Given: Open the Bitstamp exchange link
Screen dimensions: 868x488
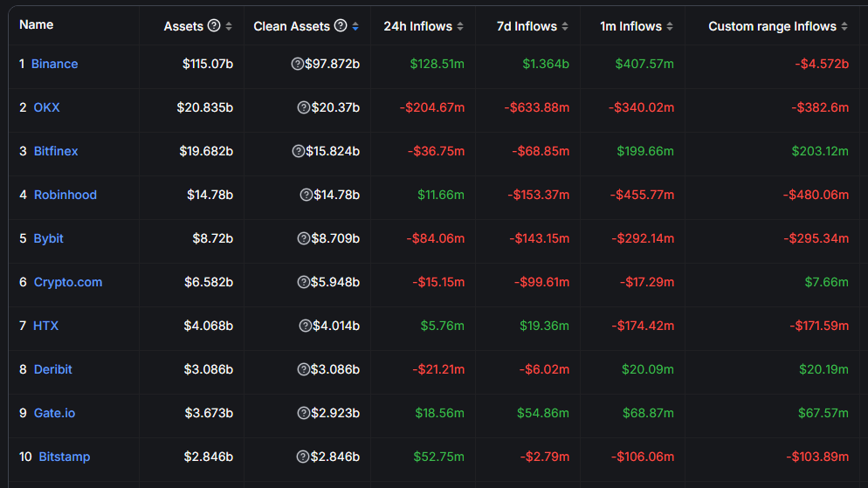Looking at the screenshot, I should 65,457.
